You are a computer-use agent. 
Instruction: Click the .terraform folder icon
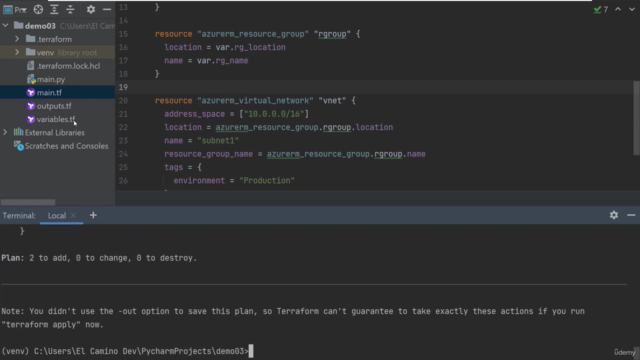tap(31, 39)
